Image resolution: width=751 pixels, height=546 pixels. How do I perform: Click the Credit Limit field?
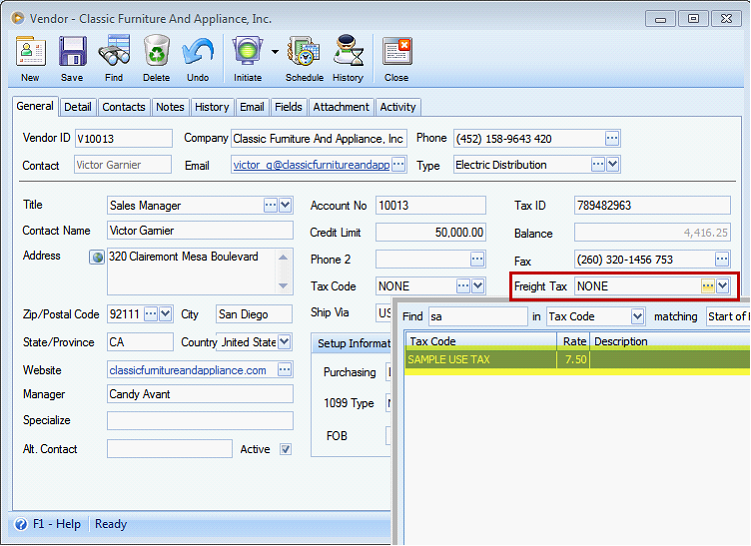point(431,233)
